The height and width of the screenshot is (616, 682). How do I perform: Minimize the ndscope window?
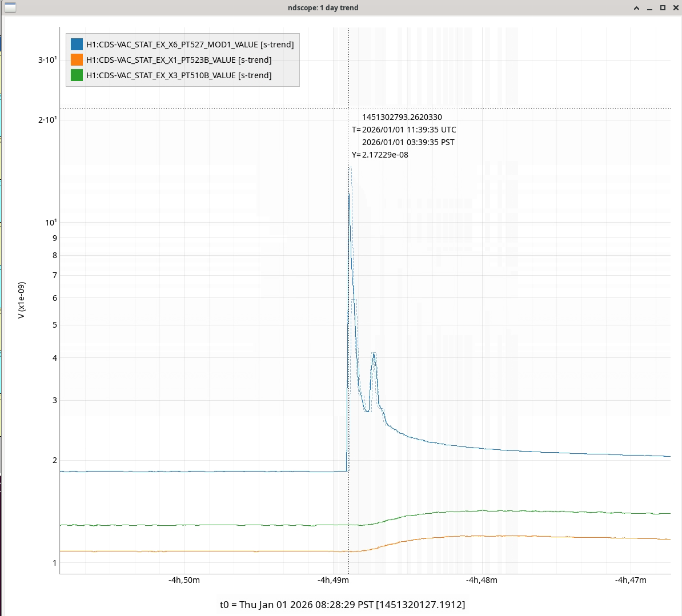[x=650, y=8]
